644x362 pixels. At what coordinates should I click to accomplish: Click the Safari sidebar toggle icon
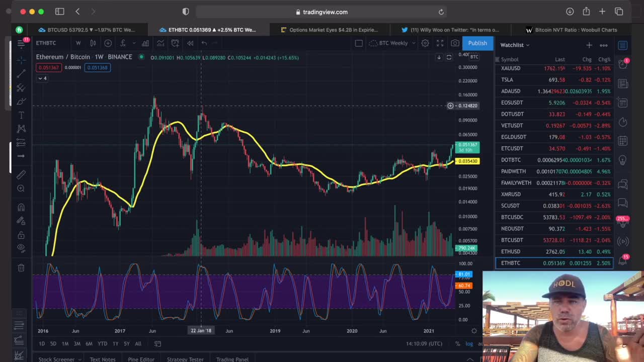click(x=59, y=12)
